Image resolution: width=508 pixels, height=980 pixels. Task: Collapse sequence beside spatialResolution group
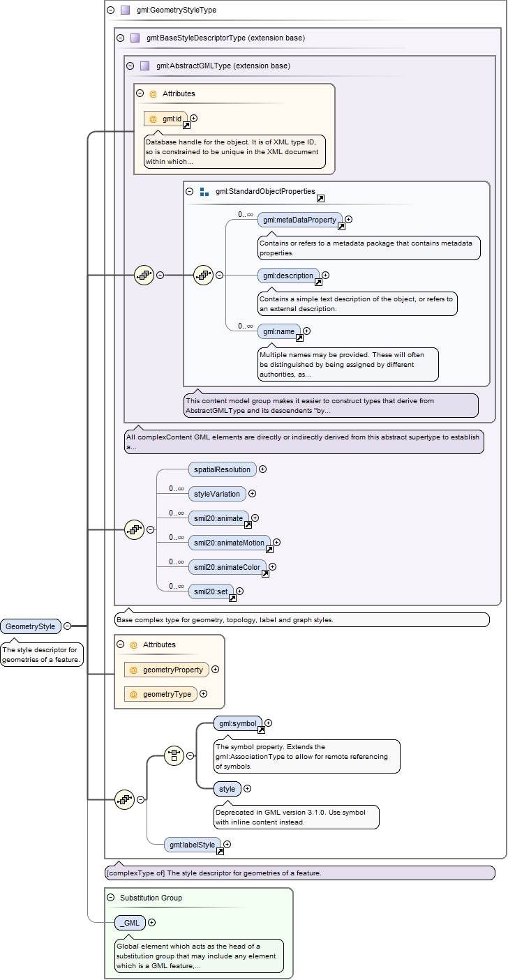150,530
